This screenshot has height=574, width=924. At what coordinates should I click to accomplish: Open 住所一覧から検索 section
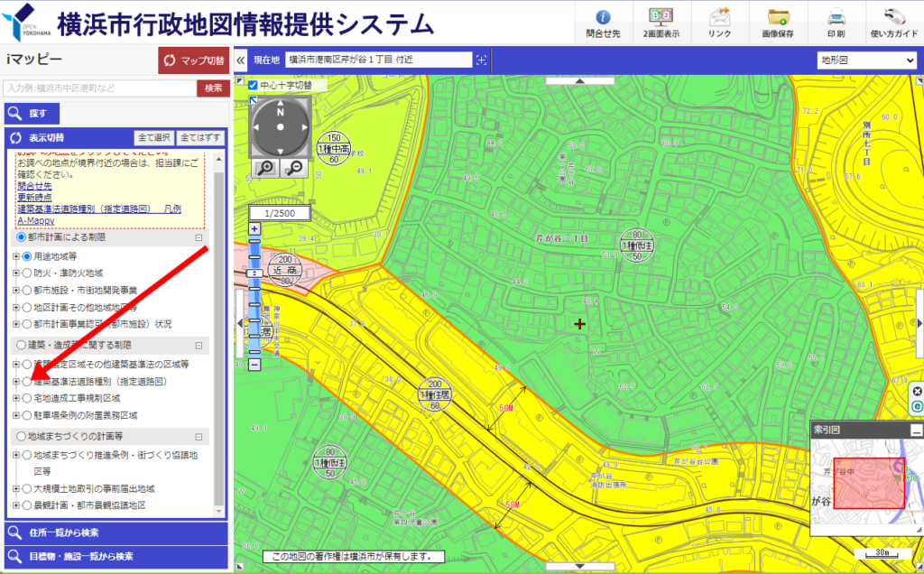[x=116, y=532]
